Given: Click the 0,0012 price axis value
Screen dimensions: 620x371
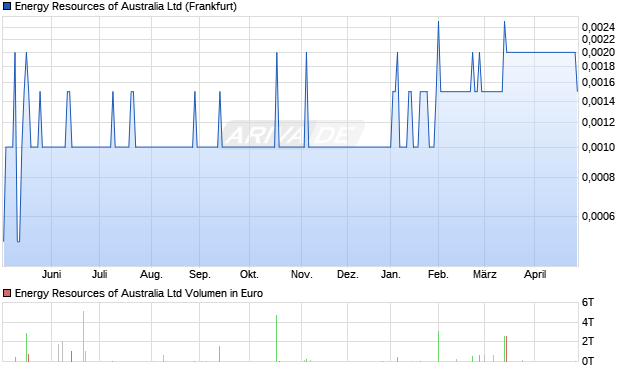Looking at the screenshot, I should coord(598,122).
